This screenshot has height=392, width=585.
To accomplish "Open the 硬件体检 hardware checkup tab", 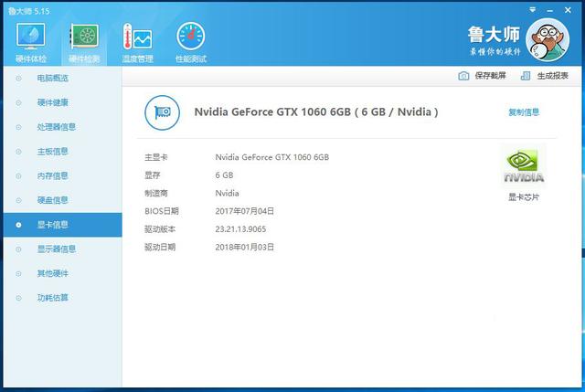I will pyautogui.click(x=30, y=43).
